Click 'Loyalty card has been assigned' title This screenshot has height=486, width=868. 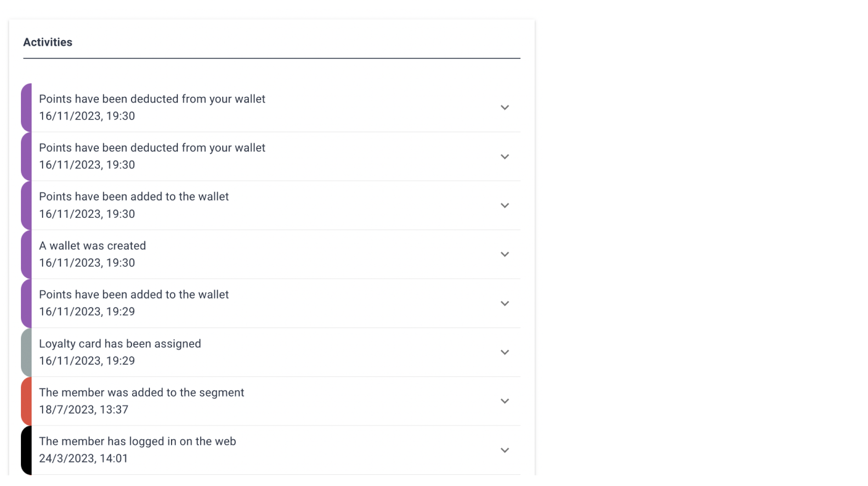[120, 344]
